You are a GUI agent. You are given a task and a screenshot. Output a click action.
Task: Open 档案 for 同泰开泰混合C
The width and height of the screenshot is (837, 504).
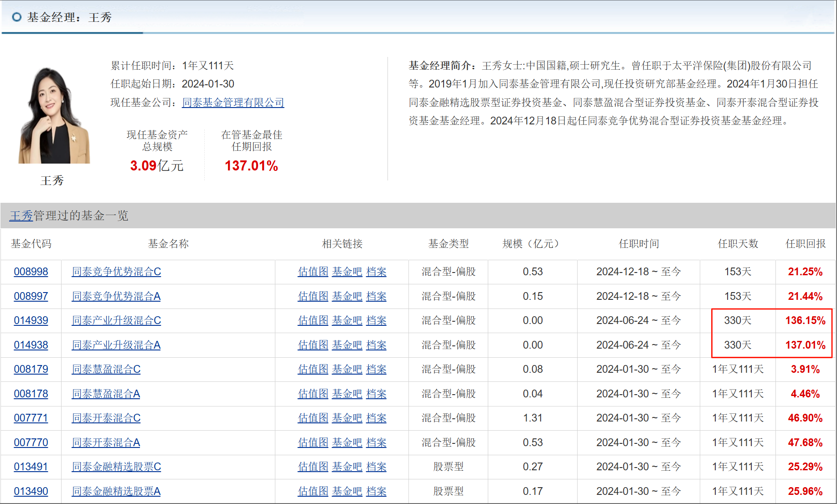[377, 418]
